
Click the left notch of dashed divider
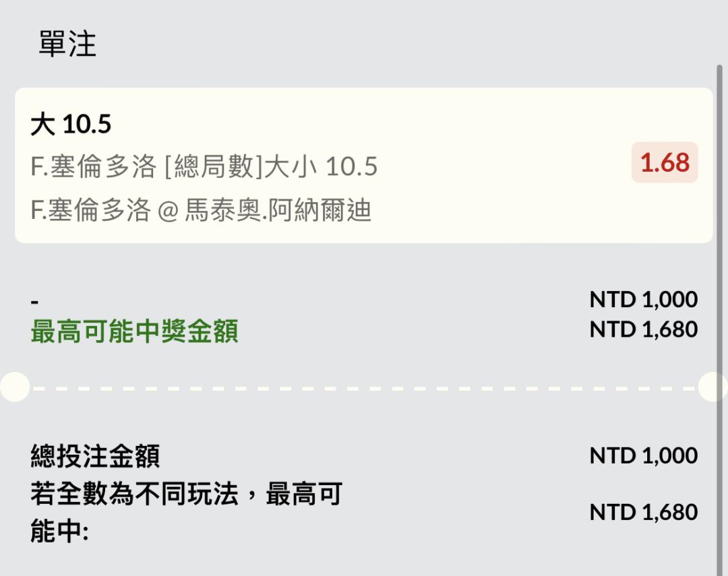click(x=15, y=387)
